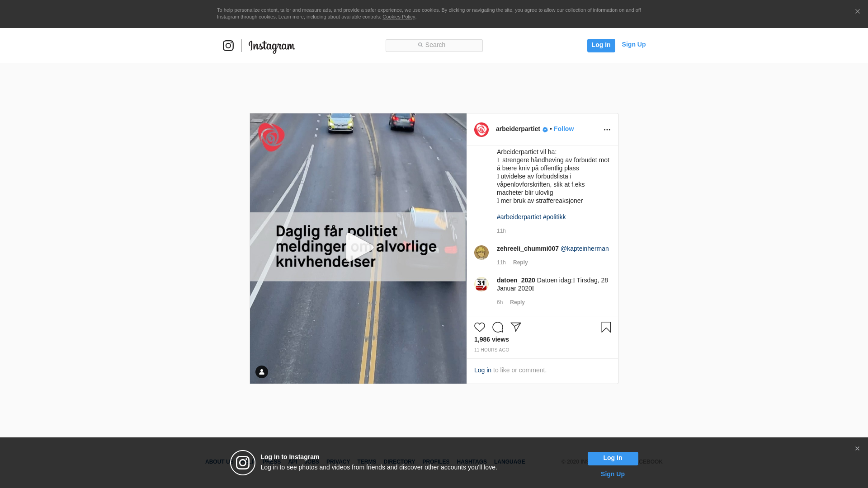The height and width of the screenshot is (488, 868).
Task: Open the @kapteinherman mention
Action: coord(585,249)
